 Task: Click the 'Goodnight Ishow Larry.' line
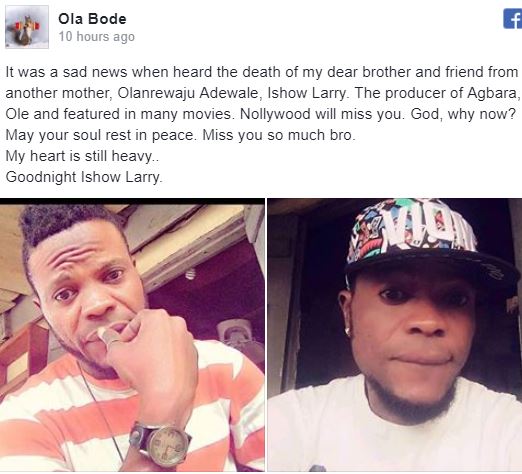pos(84,177)
